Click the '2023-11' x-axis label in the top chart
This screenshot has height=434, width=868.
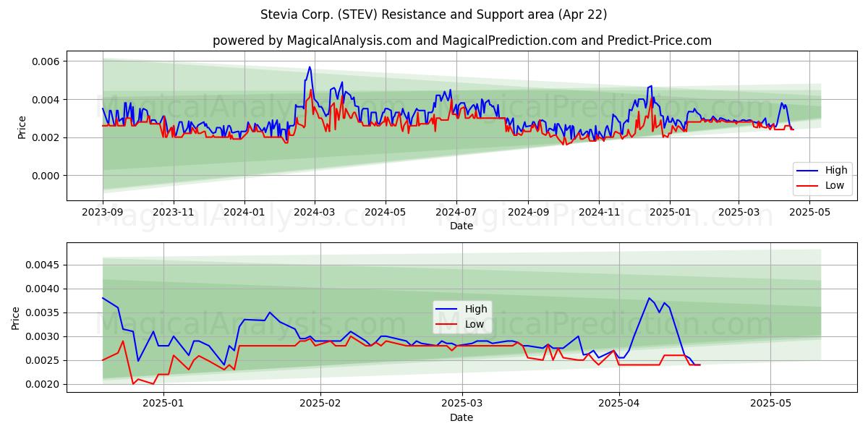coord(173,213)
